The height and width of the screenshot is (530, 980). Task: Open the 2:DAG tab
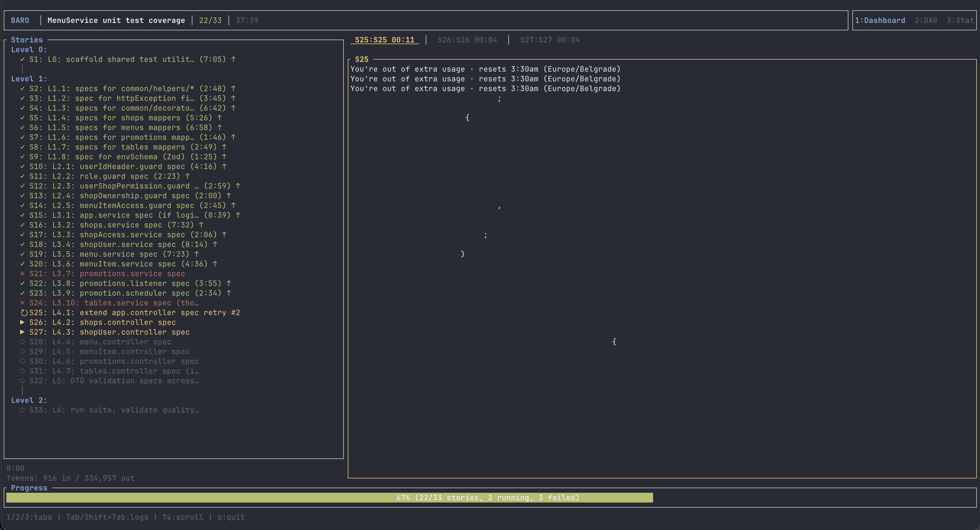click(926, 21)
